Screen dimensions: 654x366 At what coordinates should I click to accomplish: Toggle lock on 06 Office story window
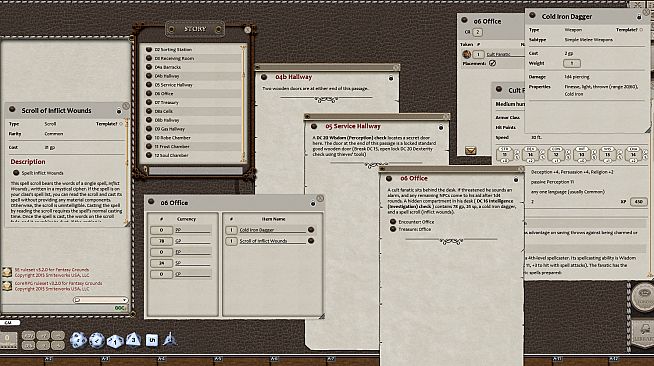tap(516, 180)
